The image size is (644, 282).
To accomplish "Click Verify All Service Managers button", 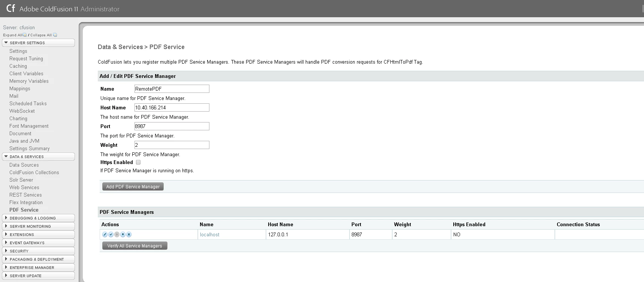I will (135, 246).
